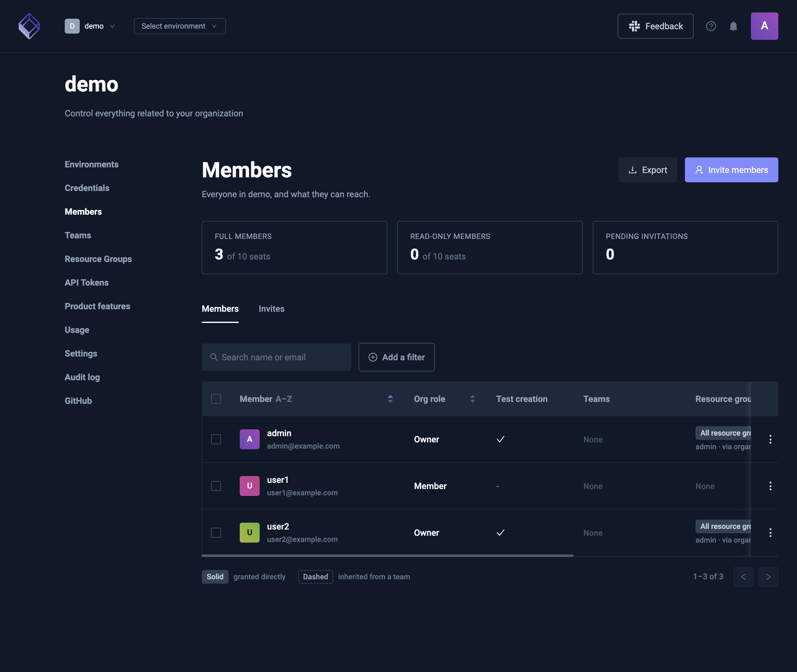This screenshot has width=797, height=672.
Task: Toggle the select-all members checkbox
Action: pyautogui.click(x=216, y=399)
